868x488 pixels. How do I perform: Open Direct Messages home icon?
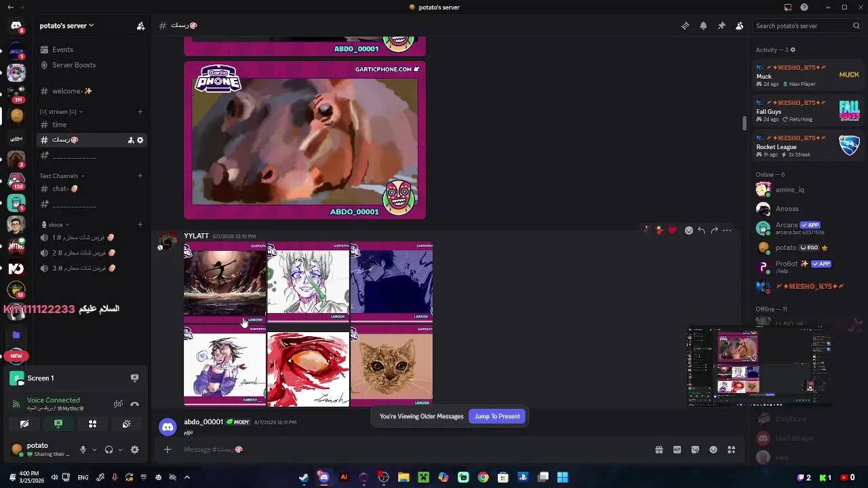click(x=16, y=26)
